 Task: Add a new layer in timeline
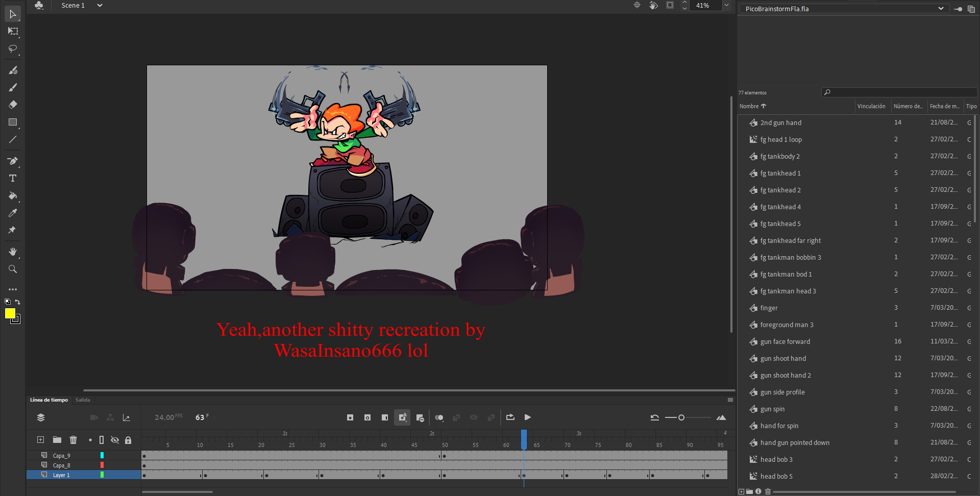(40, 440)
